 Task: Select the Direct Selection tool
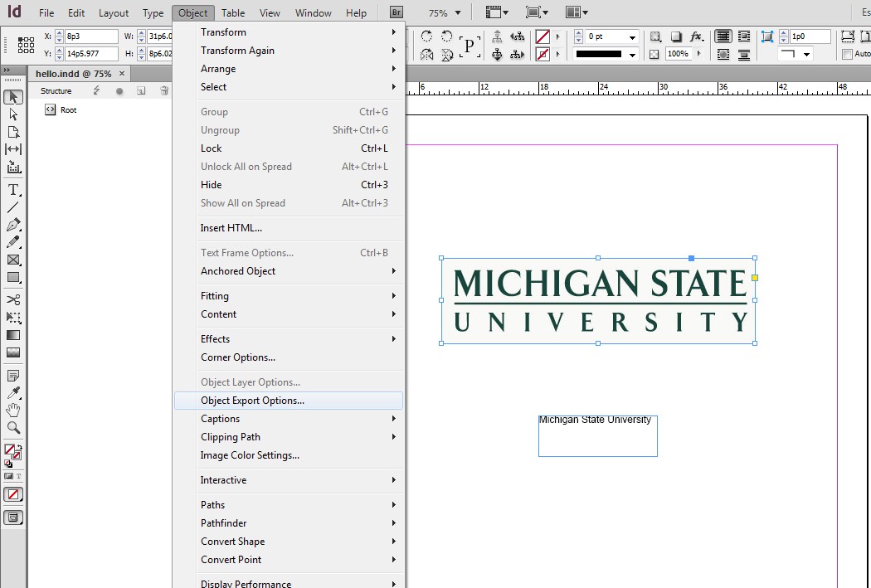13,114
